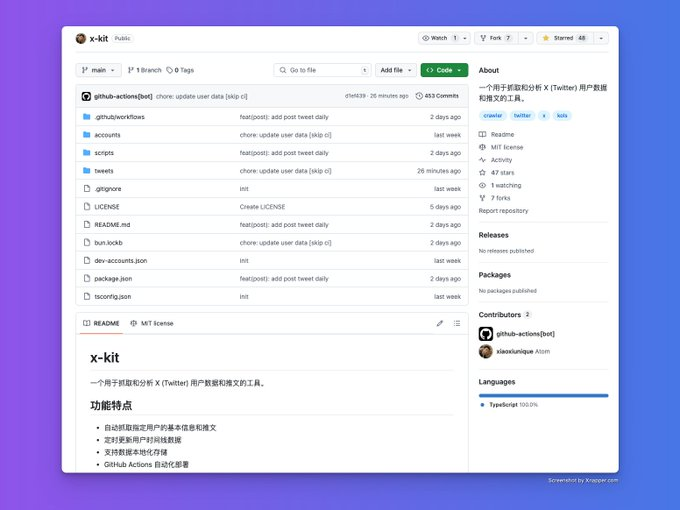Open the main branch dropdown
The height and width of the screenshot is (510, 680).
click(x=98, y=70)
